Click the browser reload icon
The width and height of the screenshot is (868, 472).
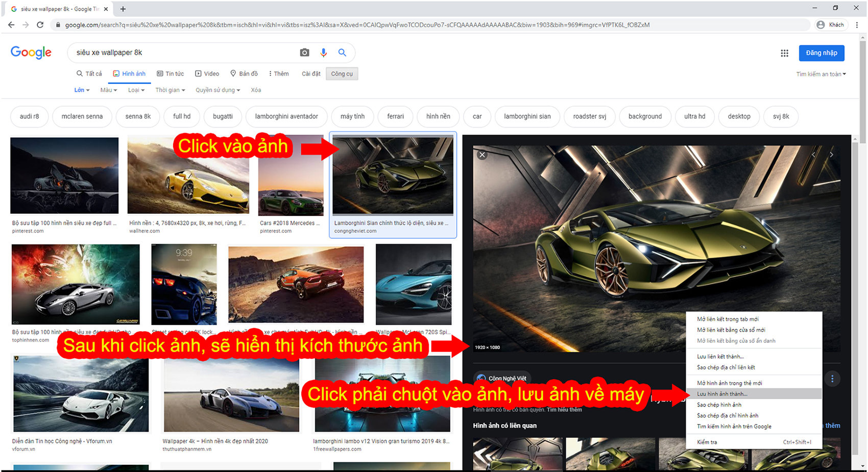pyautogui.click(x=40, y=24)
